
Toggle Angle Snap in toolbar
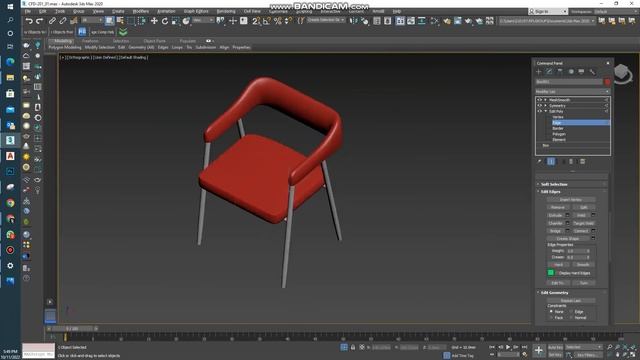(x=267, y=21)
